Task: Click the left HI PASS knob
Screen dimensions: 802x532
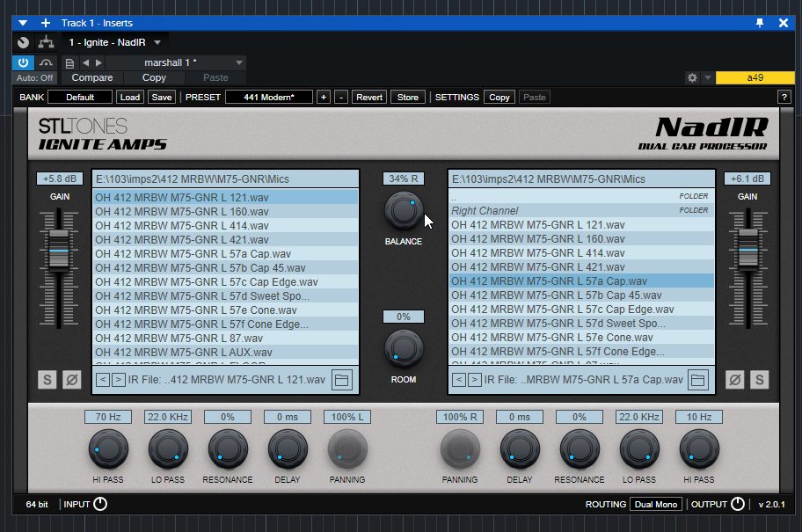Action: 108,448
